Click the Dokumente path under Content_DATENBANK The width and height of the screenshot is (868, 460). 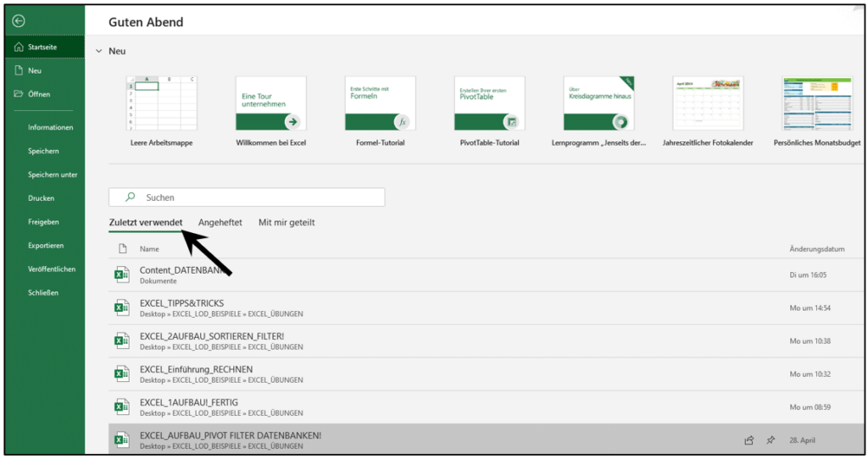159,281
